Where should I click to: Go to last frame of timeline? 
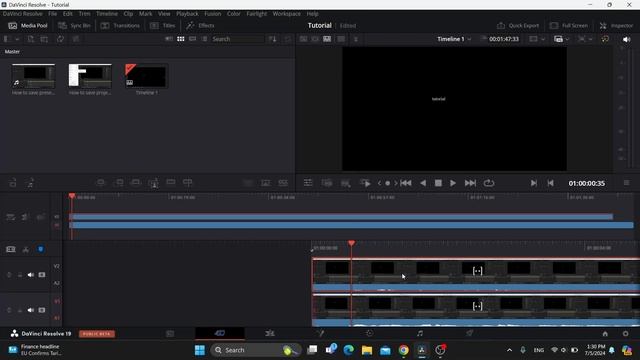(x=470, y=183)
